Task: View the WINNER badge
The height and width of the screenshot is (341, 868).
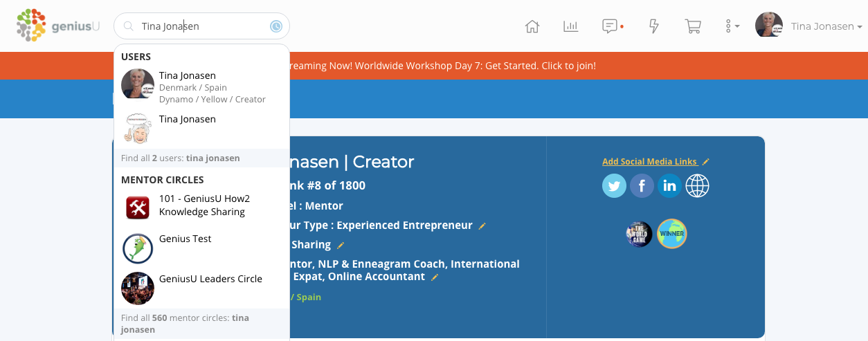Action: tap(671, 234)
